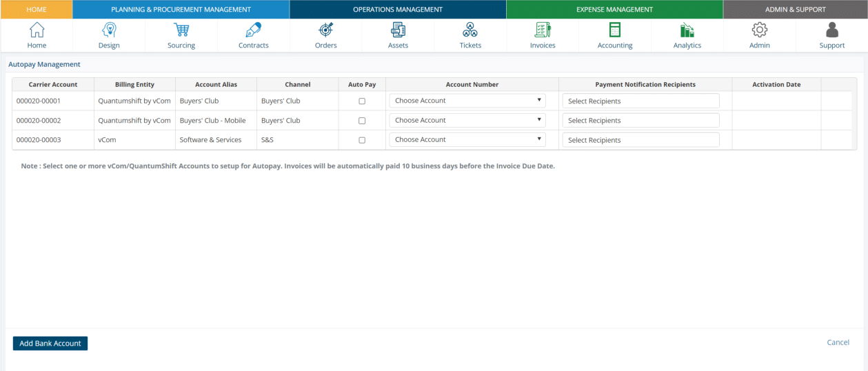Open the Invoices icon
Viewport: 868px width, 371px height.
pos(543,30)
